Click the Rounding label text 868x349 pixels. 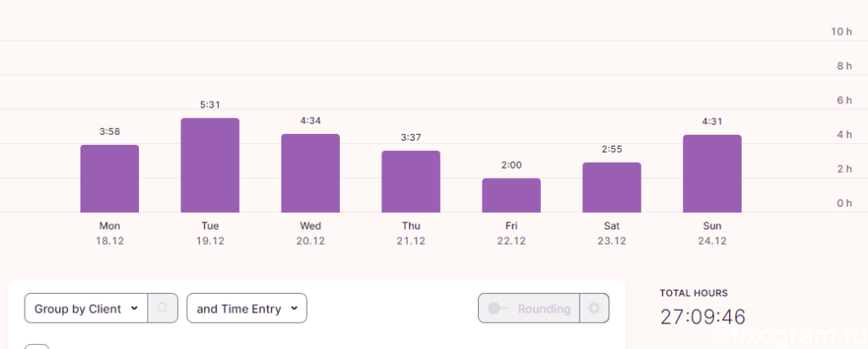click(x=544, y=308)
